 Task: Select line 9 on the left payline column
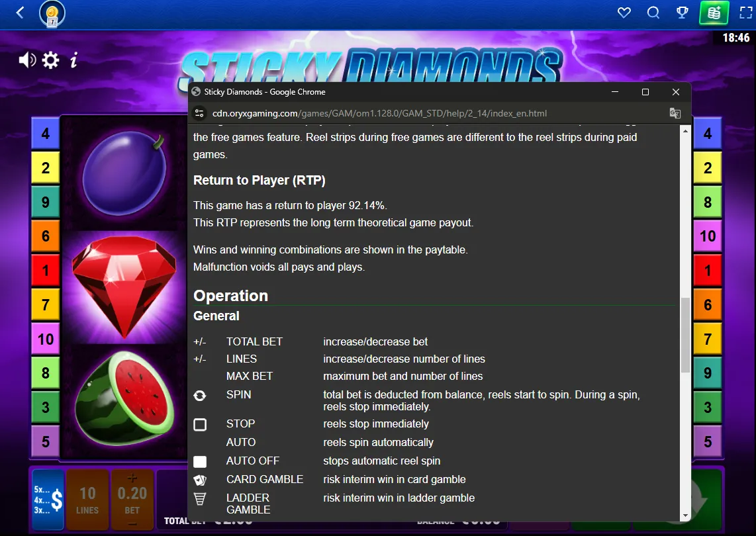point(45,202)
